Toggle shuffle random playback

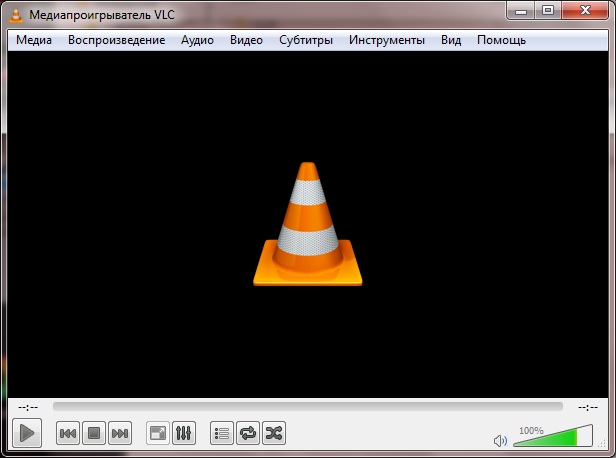(x=274, y=433)
